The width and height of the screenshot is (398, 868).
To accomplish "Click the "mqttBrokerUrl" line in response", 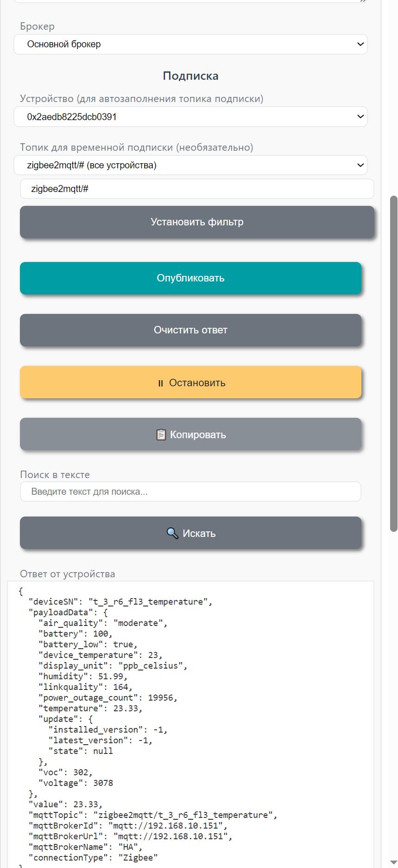I will click(x=131, y=836).
